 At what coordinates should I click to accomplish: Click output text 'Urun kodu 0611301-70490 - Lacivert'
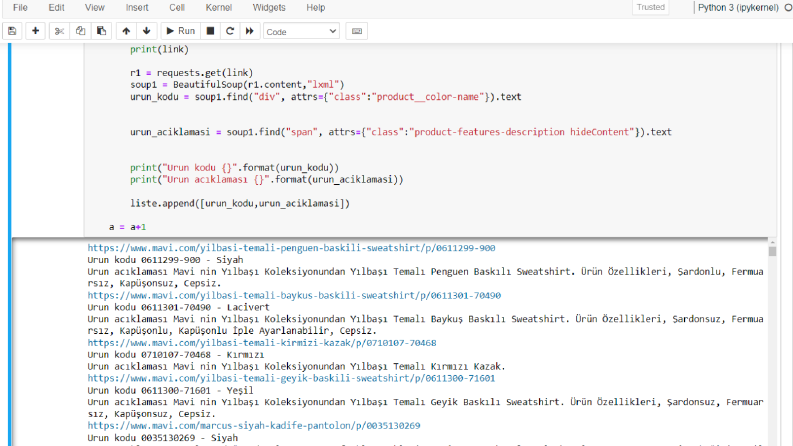tap(179, 307)
